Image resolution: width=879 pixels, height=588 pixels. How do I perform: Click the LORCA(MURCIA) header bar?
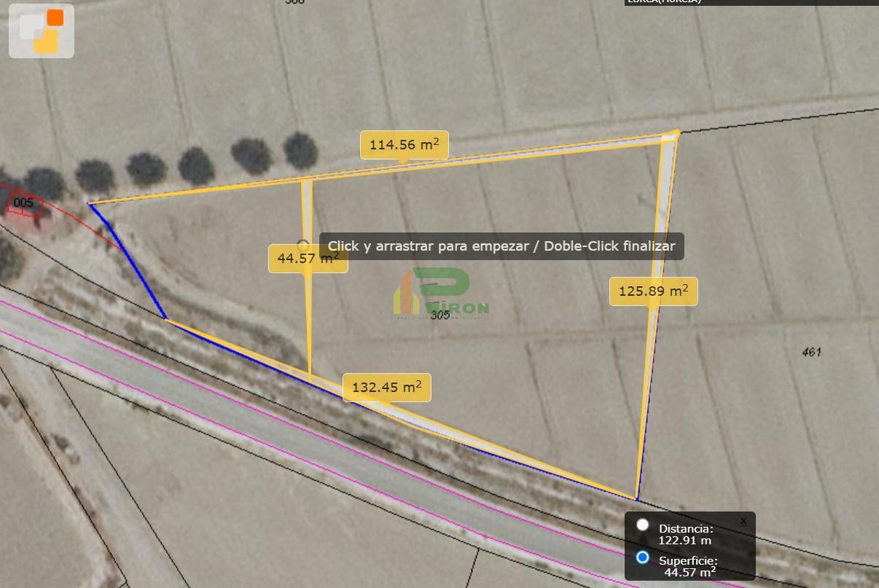tap(751, 2)
